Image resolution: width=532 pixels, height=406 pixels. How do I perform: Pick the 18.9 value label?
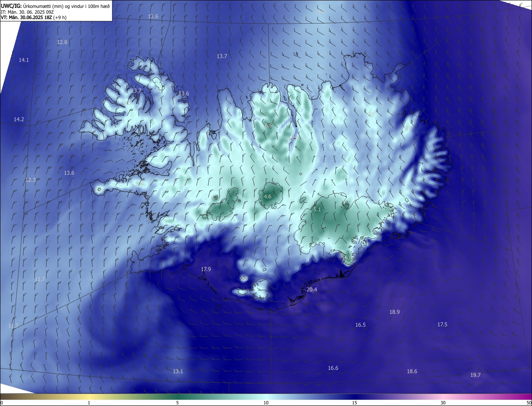click(x=394, y=312)
